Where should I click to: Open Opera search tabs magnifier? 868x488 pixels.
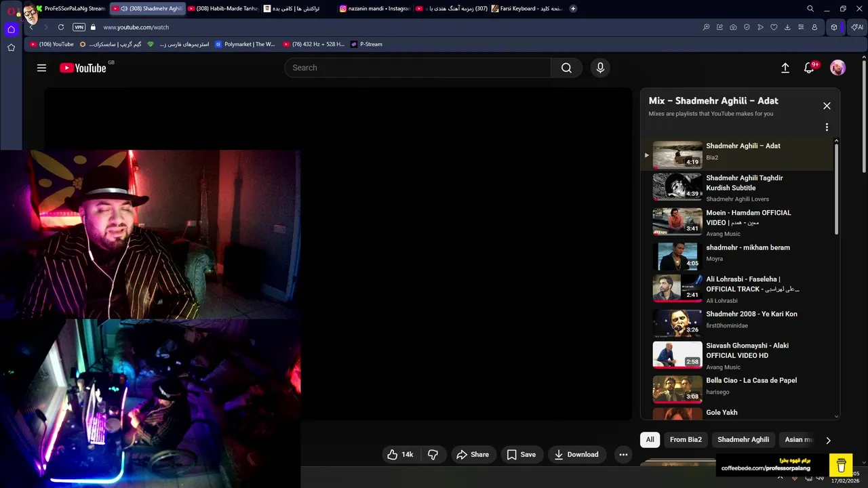pyautogui.click(x=810, y=9)
